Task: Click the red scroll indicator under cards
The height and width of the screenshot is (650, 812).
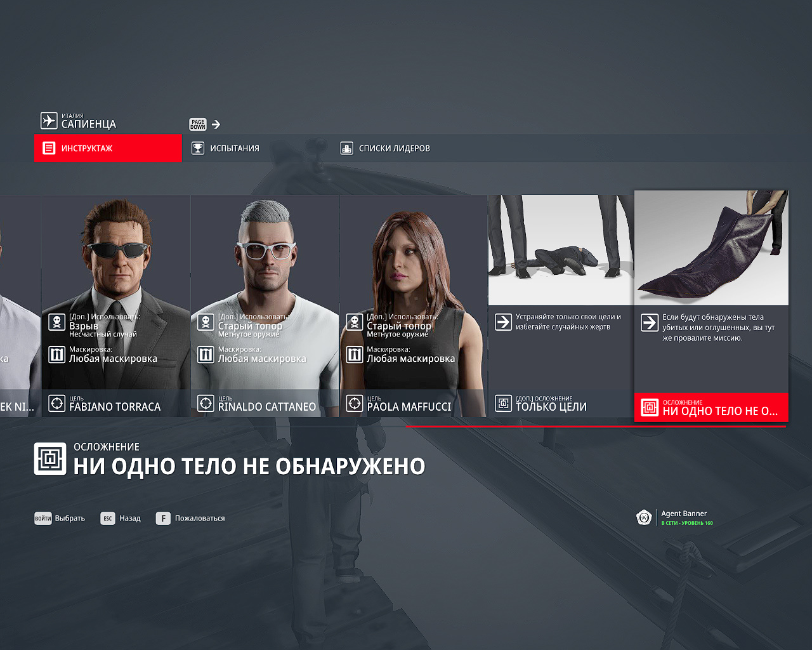Action: point(596,427)
